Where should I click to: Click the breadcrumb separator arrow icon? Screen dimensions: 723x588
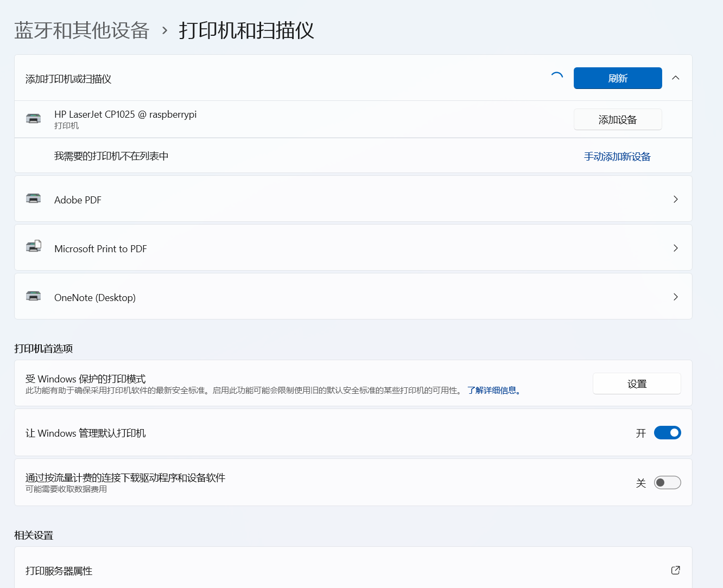[x=165, y=30]
